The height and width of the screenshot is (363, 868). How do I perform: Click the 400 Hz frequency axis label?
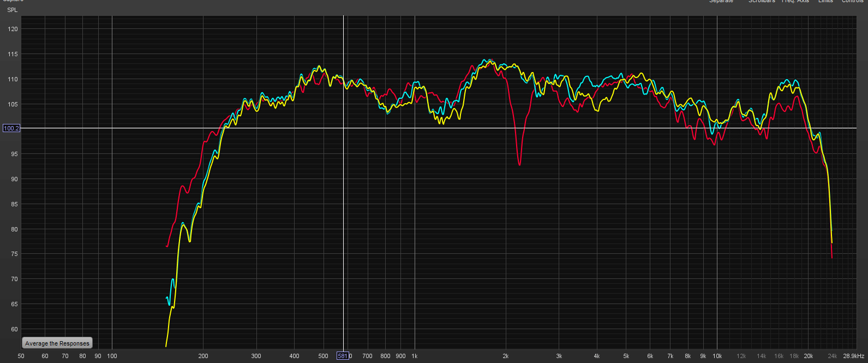pyautogui.click(x=294, y=356)
